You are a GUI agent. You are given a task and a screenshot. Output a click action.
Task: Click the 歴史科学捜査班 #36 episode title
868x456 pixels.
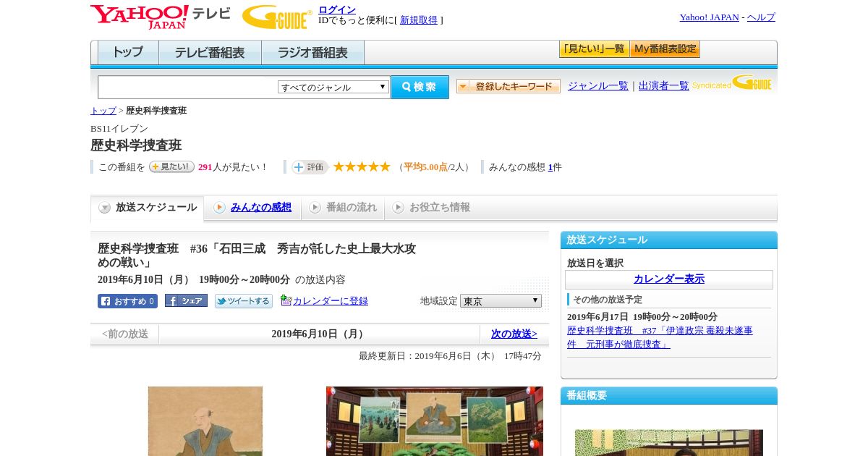(257, 256)
